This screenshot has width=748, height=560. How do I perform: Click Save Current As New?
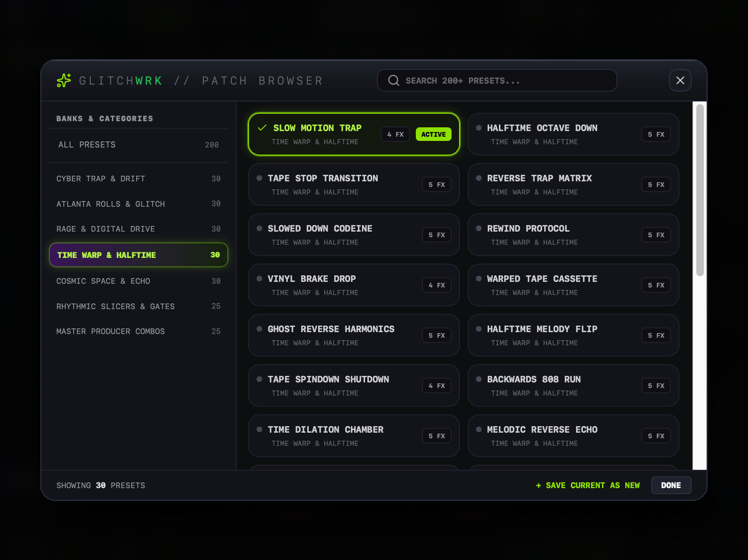[588, 485]
